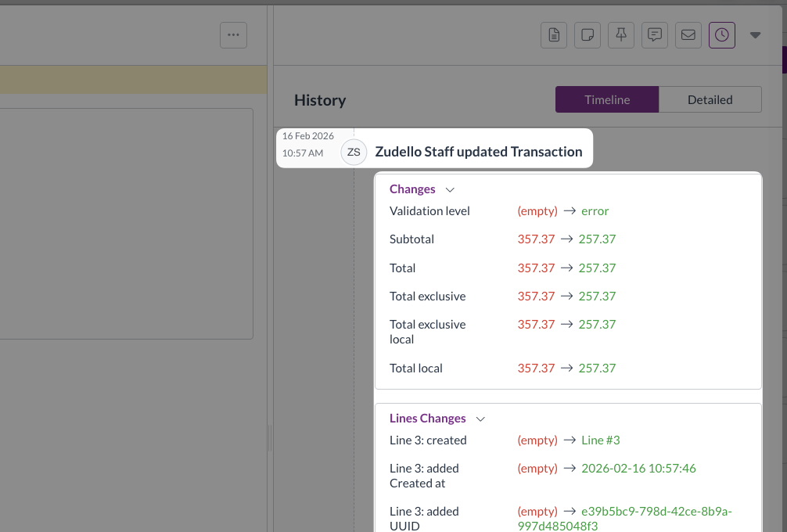
Task: Click the Changes section heading
Action: click(412, 189)
